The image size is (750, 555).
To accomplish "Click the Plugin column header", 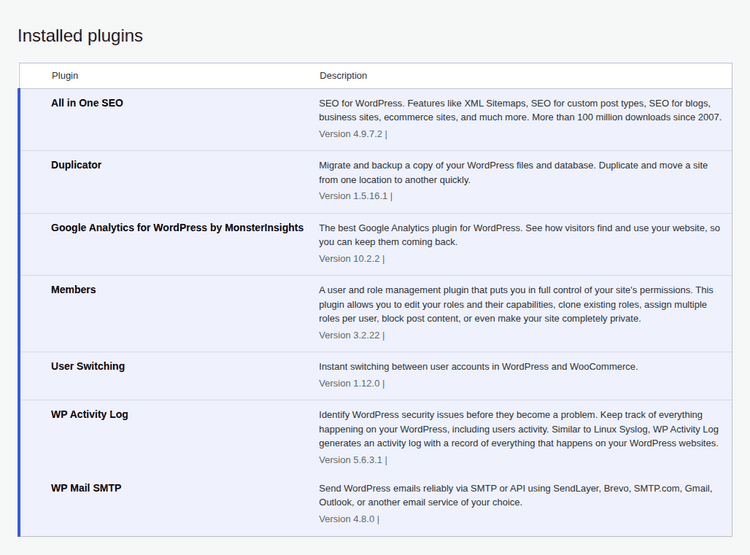I will click(65, 76).
